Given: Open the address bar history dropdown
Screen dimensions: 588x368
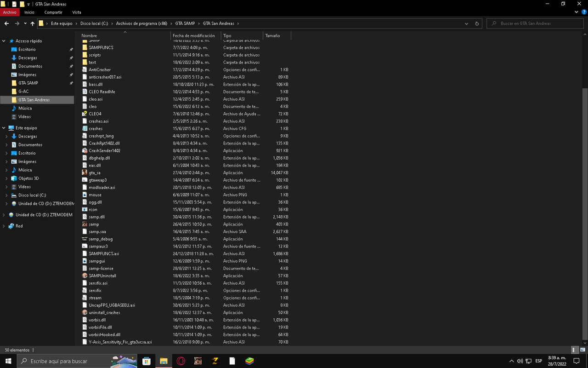Looking at the screenshot, I should [467, 23].
